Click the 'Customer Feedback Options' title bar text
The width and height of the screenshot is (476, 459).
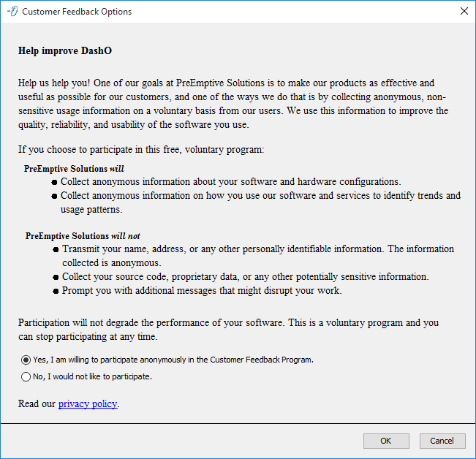pos(77,12)
